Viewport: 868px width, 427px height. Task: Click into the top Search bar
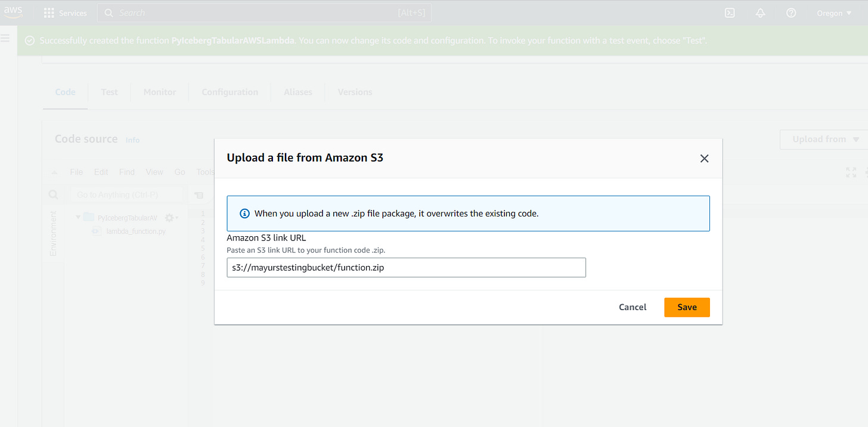click(264, 13)
